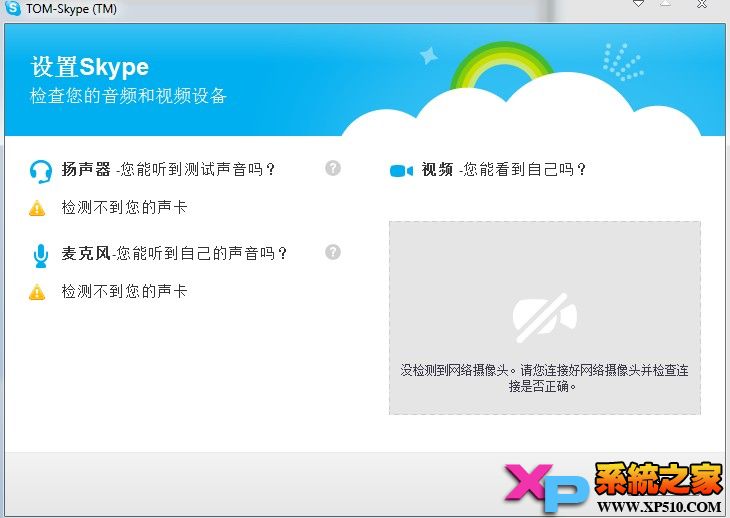This screenshot has height=518, width=730.
Task: Click the speaker headset icon
Action: (41, 172)
